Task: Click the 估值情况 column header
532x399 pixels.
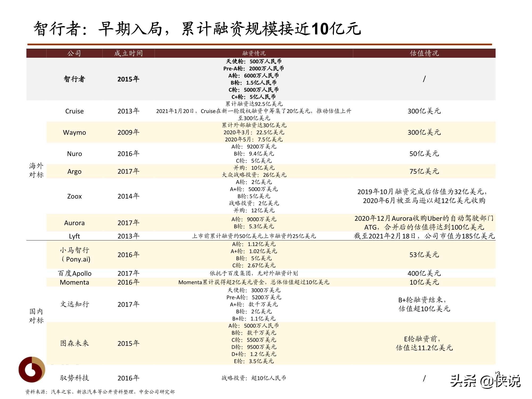Action: point(424,53)
